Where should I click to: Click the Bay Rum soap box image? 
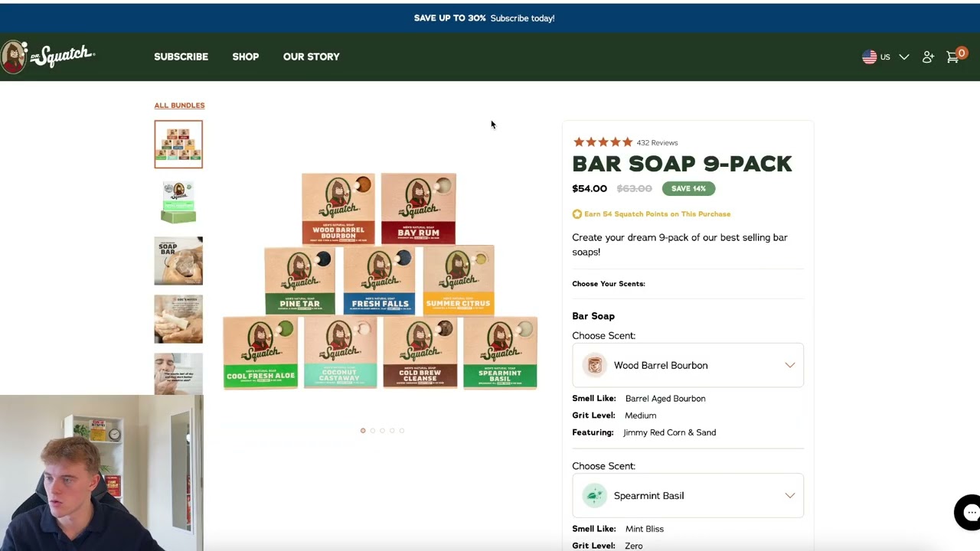point(418,208)
